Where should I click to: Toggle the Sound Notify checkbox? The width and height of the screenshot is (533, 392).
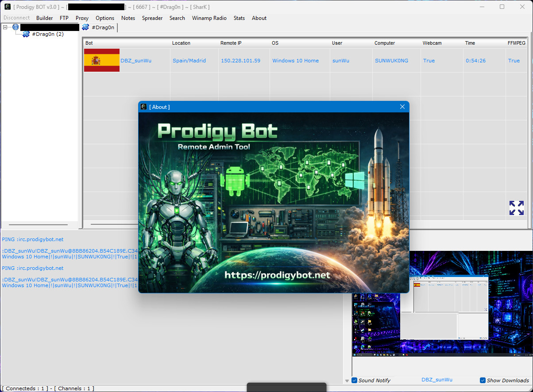pyautogui.click(x=355, y=380)
